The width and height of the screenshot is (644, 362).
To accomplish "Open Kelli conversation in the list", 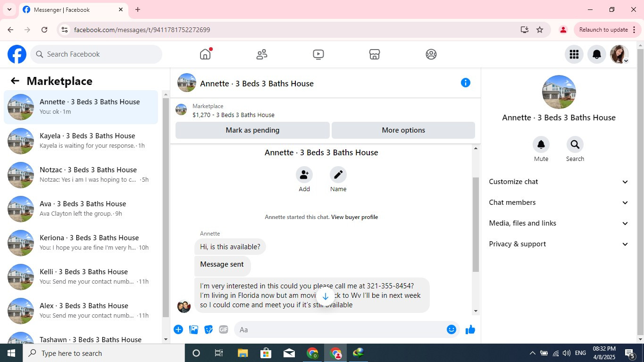I will 81,277.
